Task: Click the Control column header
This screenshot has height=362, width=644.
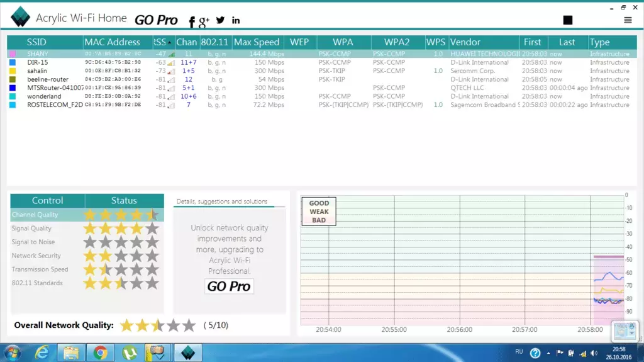Action: pyautogui.click(x=48, y=200)
